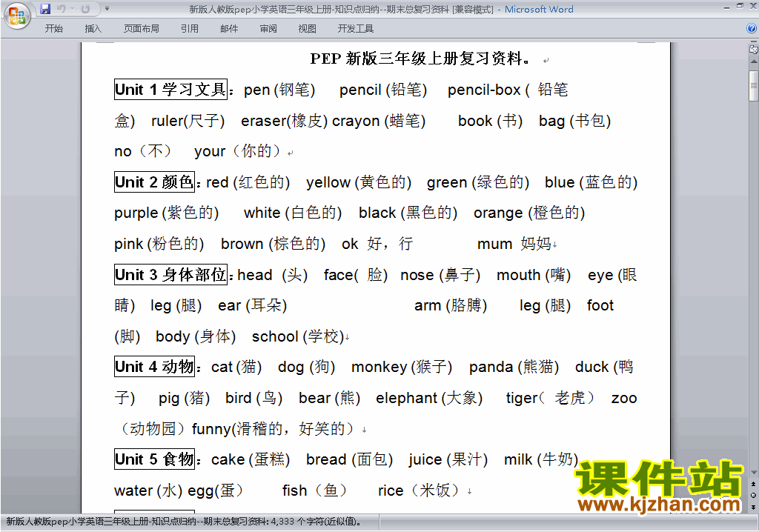This screenshot has width=759, height=532.
Task: Click the scrollbar up arrow
Action: (x=754, y=62)
